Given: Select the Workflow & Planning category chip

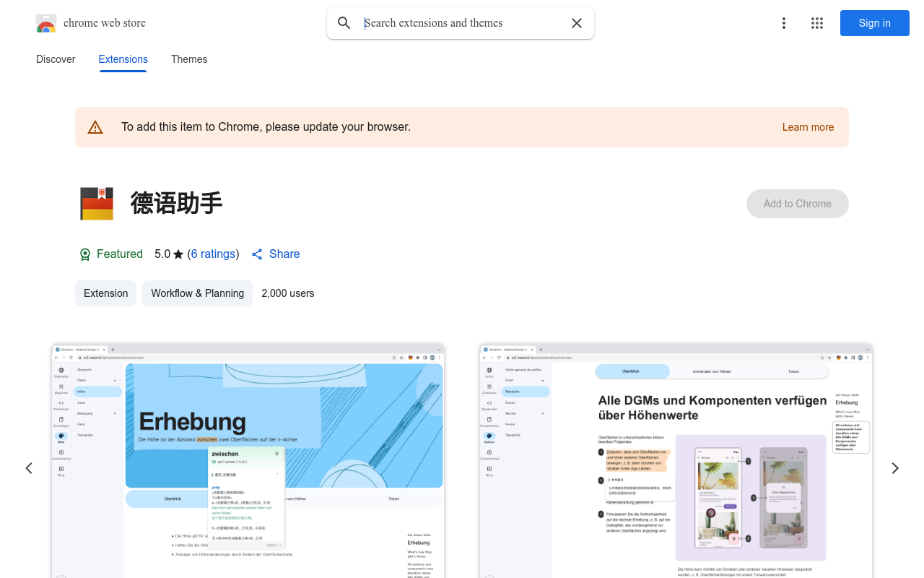Looking at the screenshot, I should pyautogui.click(x=197, y=293).
